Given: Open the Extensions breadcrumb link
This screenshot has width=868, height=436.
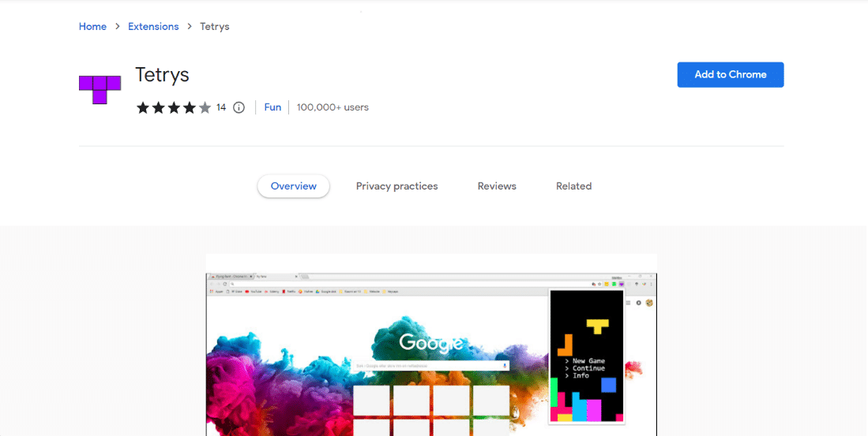Looking at the screenshot, I should (153, 27).
